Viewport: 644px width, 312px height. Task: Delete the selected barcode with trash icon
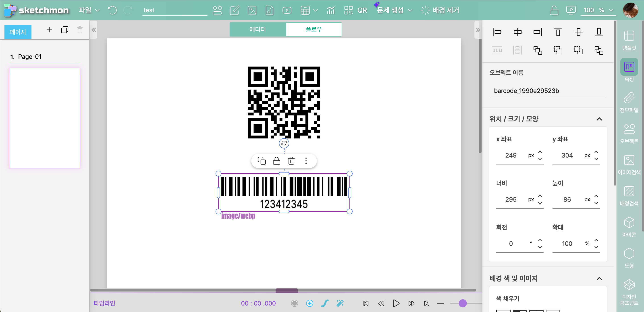291,161
